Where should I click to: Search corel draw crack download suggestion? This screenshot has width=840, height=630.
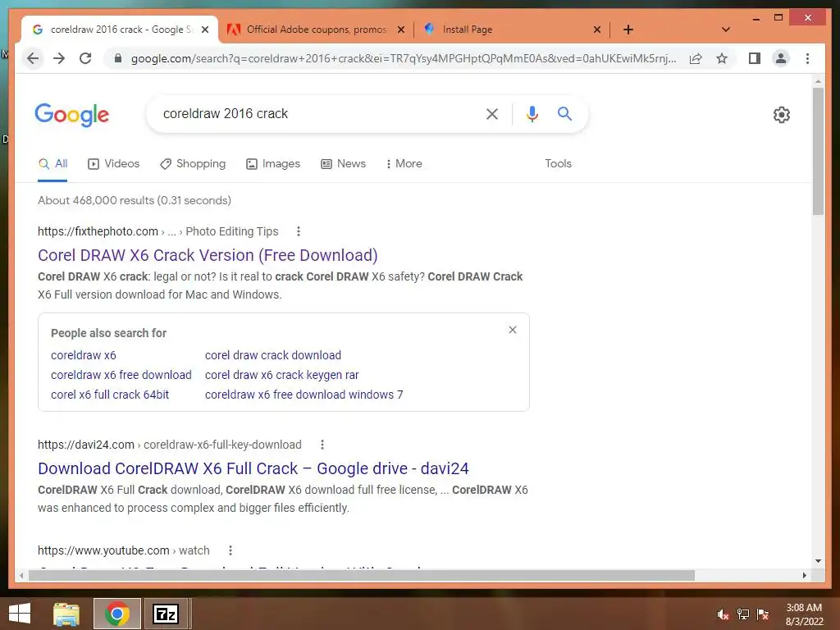[273, 355]
